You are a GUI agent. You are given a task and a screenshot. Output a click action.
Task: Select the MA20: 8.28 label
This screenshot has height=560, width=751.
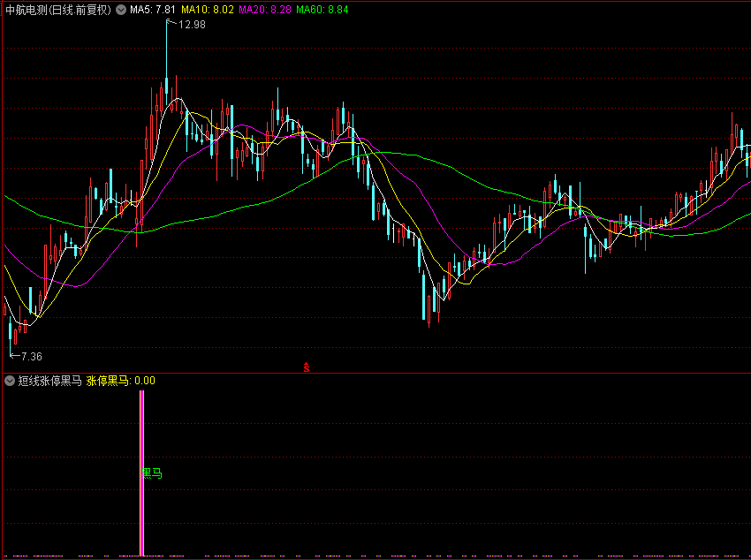click(x=265, y=10)
